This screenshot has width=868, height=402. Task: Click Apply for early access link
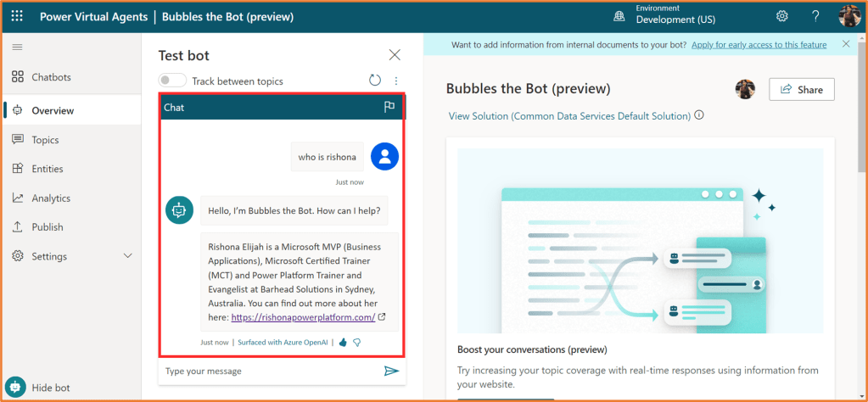coord(759,44)
